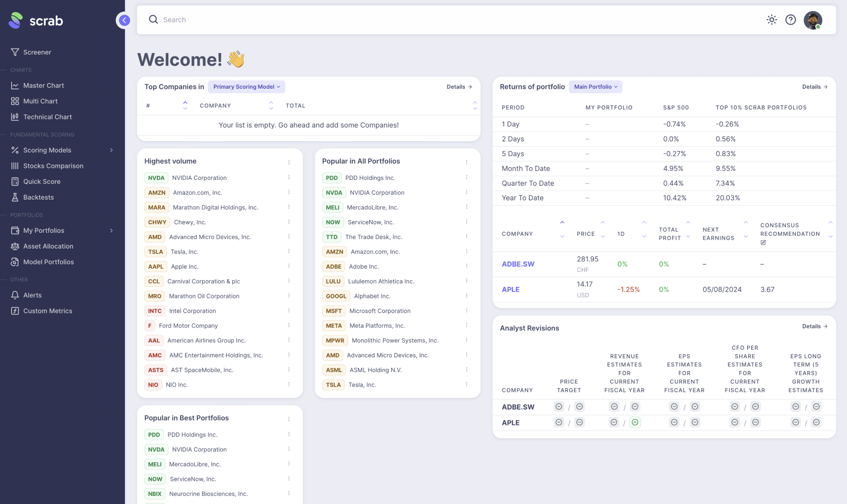The height and width of the screenshot is (504, 847).
Task: Sort portfolio holdings by NEXT EARNINGS column
Action: [x=746, y=230]
